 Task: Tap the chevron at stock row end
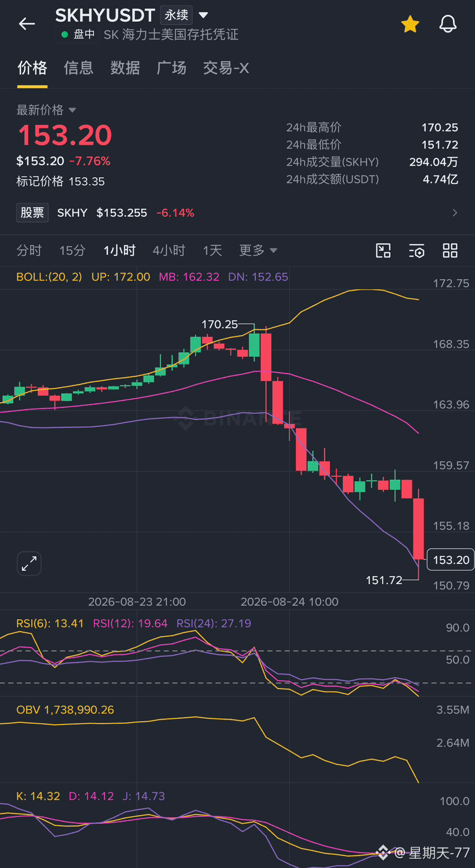click(455, 213)
